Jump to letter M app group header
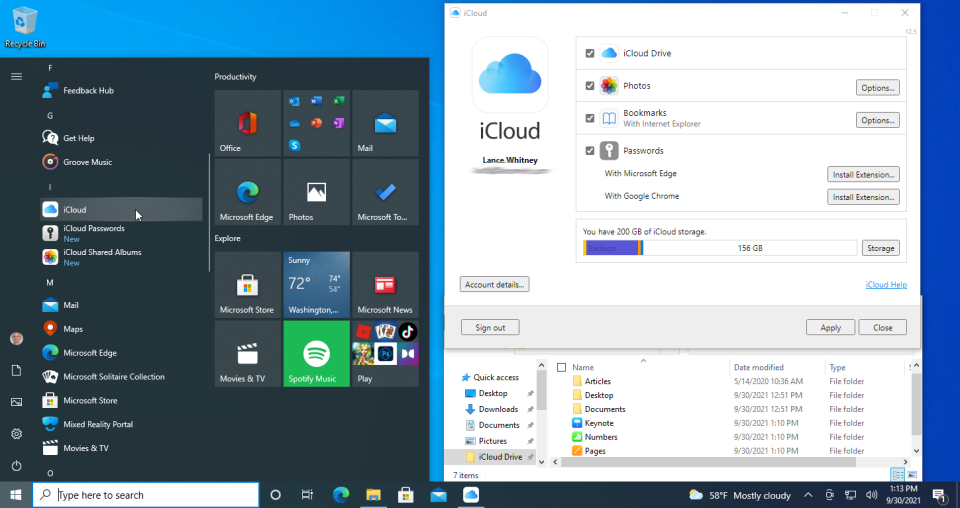Image resolution: width=960 pixels, height=508 pixels. pyautogui.click(x=50, y=283)
